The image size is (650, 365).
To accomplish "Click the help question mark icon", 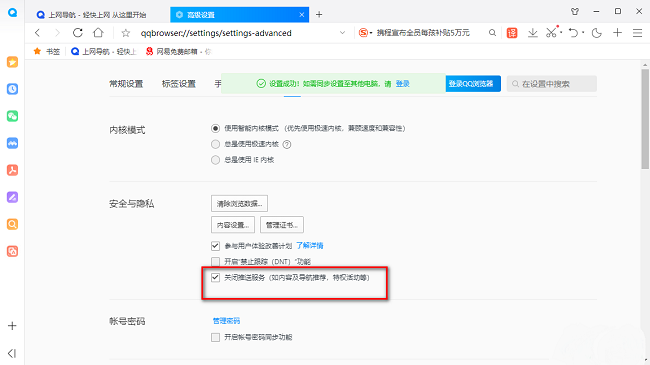I will (x=287, y=144).
